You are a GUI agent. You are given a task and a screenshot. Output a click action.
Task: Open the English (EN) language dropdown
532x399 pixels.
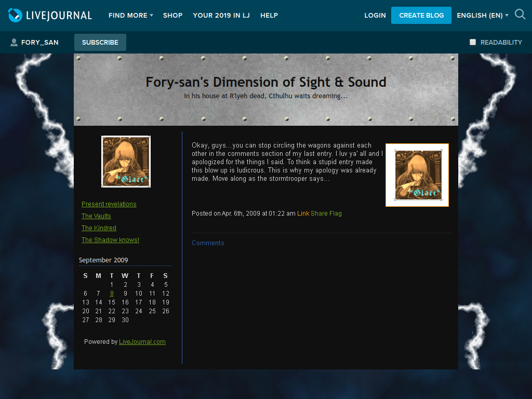tap(483, 15)
